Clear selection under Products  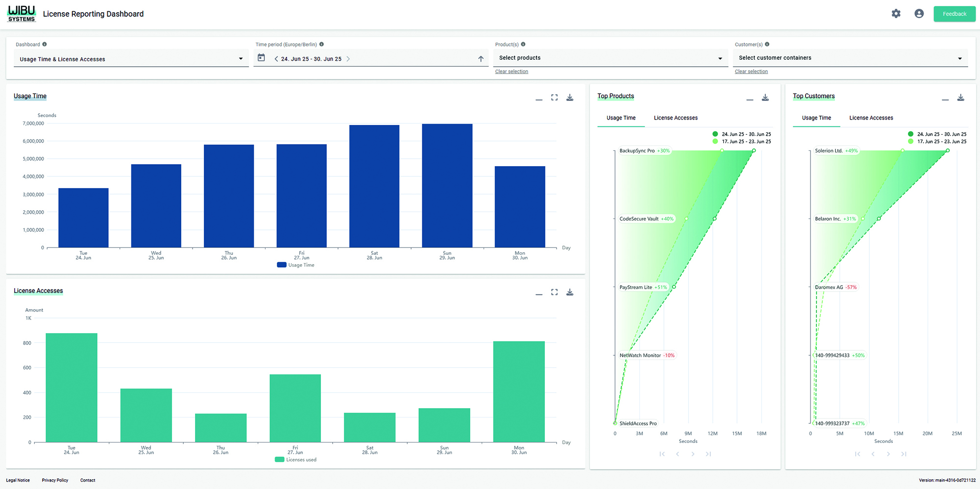click(x=511, y=71)
